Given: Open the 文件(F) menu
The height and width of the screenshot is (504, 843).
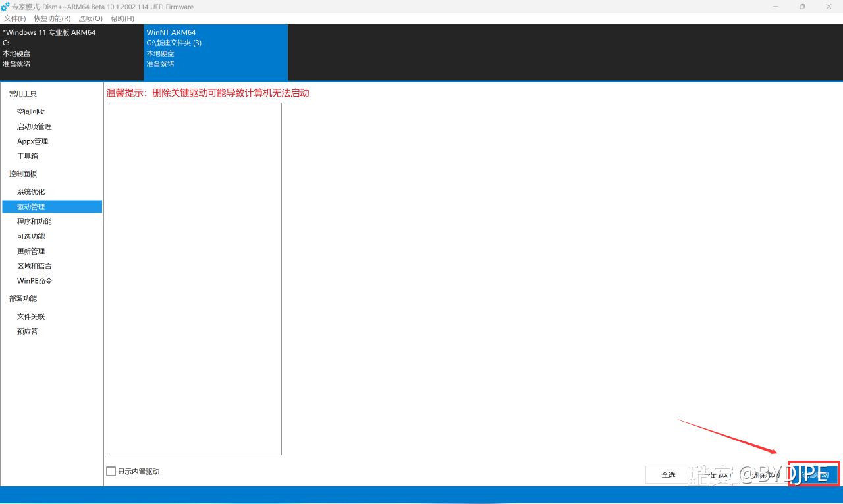Looking at the screenshot, I should 14,18.
